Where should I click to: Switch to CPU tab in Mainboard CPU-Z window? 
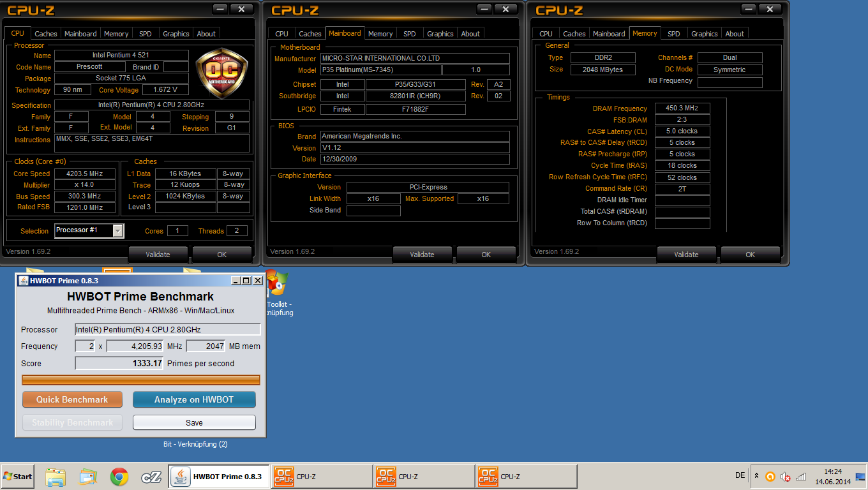tap(282, 34)
